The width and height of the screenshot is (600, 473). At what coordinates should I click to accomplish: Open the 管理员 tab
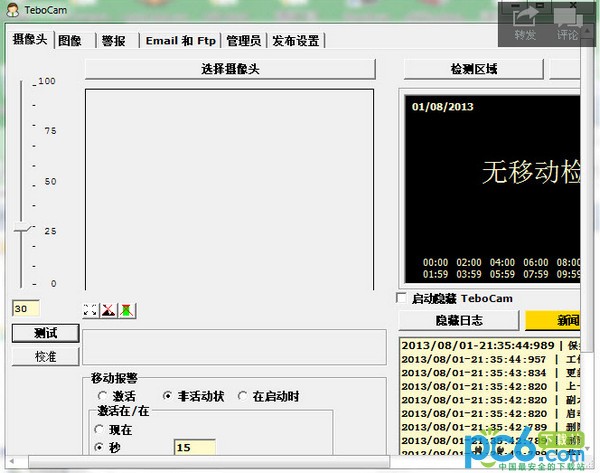pos(244,41)
